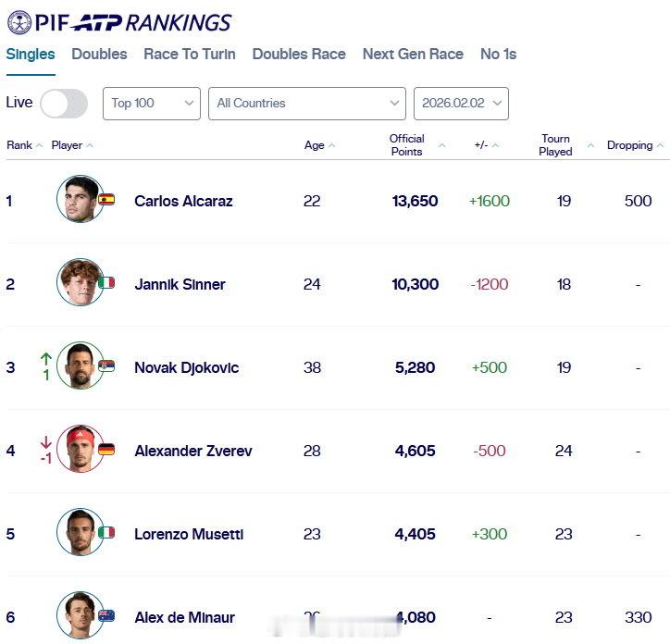Sort Official Points using its arrow icon
The height and width of the screenshot is (644, 670).
tap(441, 145)
